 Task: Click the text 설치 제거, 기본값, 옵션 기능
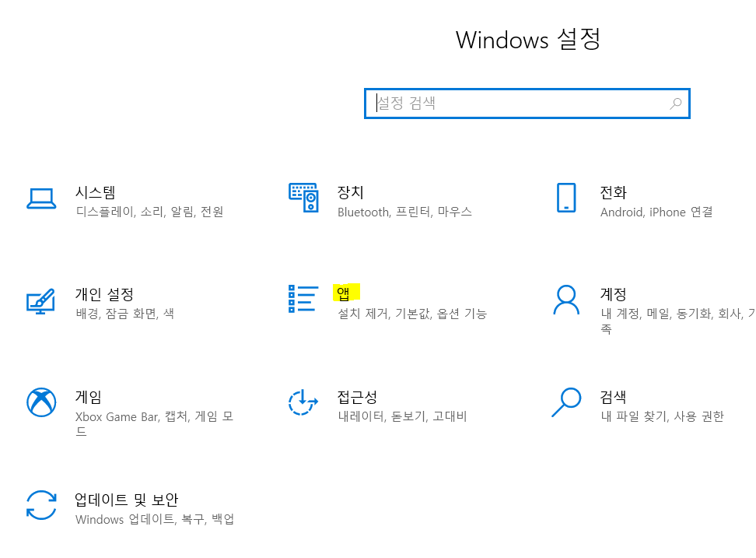click(x=412, y=314)
